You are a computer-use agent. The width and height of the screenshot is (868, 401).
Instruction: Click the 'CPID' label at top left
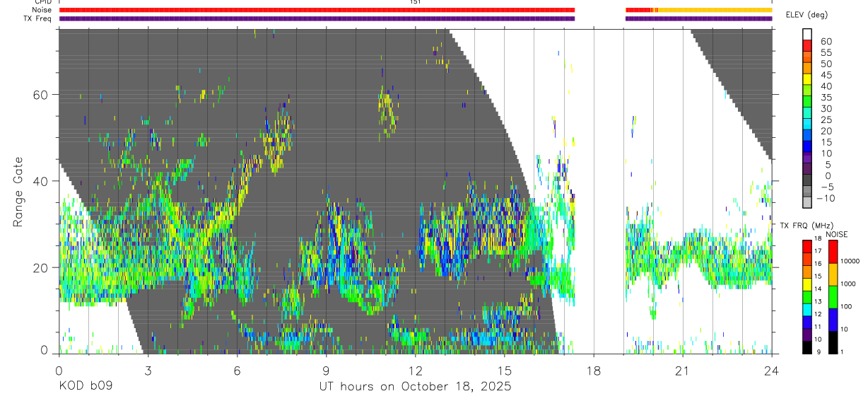(42, 2)
